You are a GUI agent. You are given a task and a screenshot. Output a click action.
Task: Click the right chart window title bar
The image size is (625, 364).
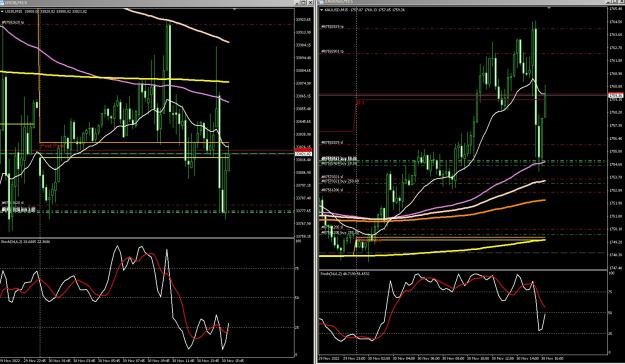point(471,2)
